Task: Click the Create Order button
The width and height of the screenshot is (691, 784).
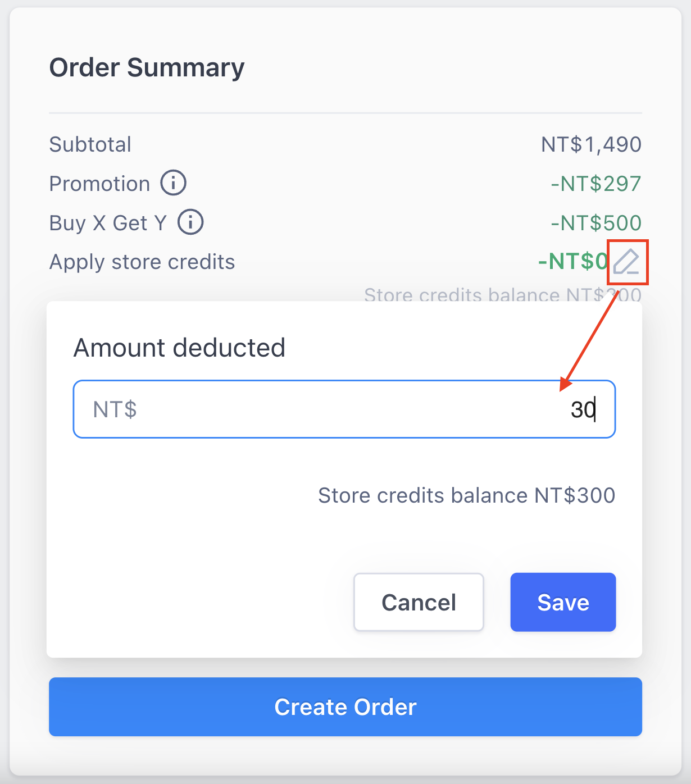Action: 345,706
